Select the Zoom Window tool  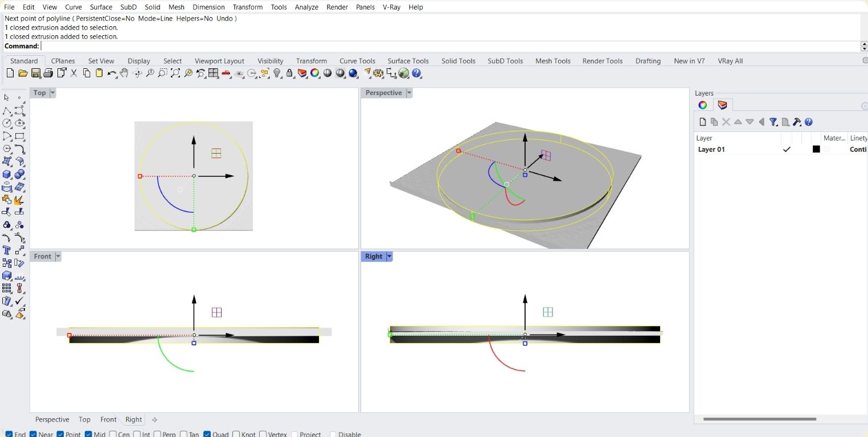[x=163, y=73]
